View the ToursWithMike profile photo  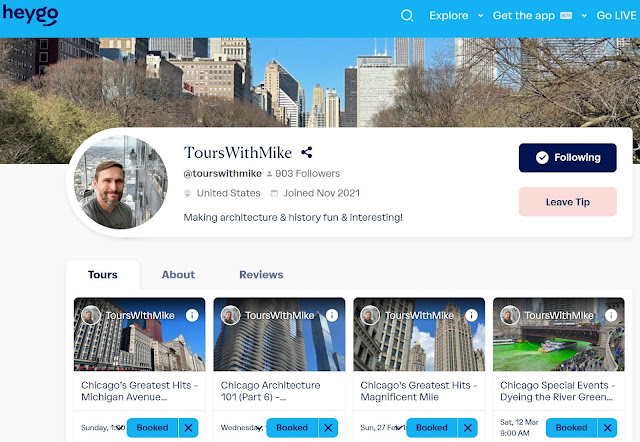point(120,182)
